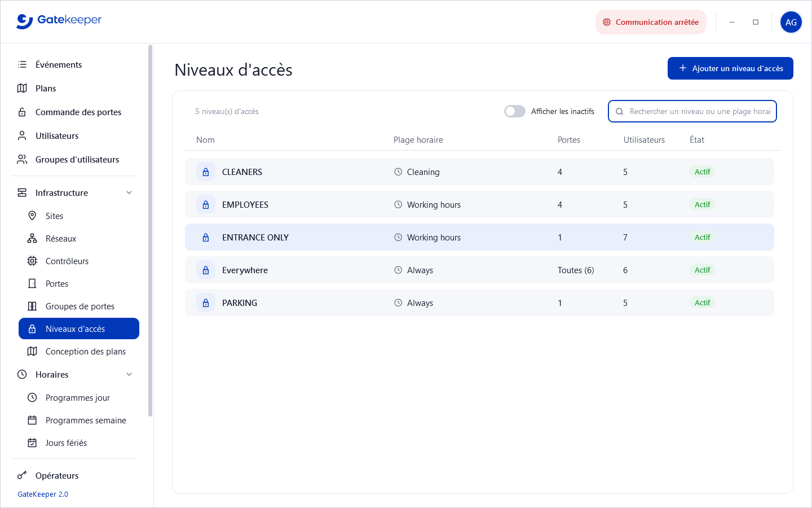Click the GateKeeper 2.0 version link

coord(43,494)
